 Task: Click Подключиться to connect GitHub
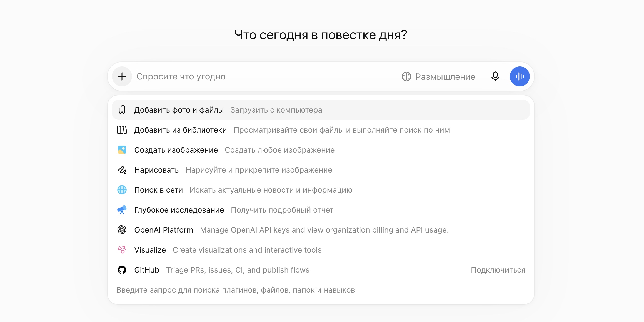point(498,270)
